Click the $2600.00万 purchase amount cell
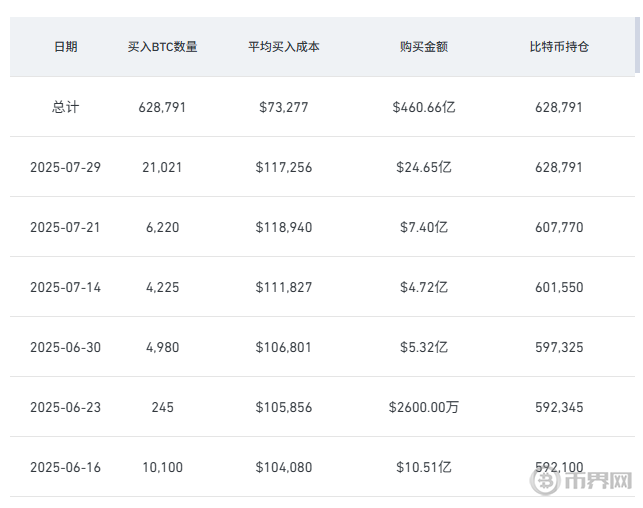This screenshot has width=643, height=508. coord(424,407)
